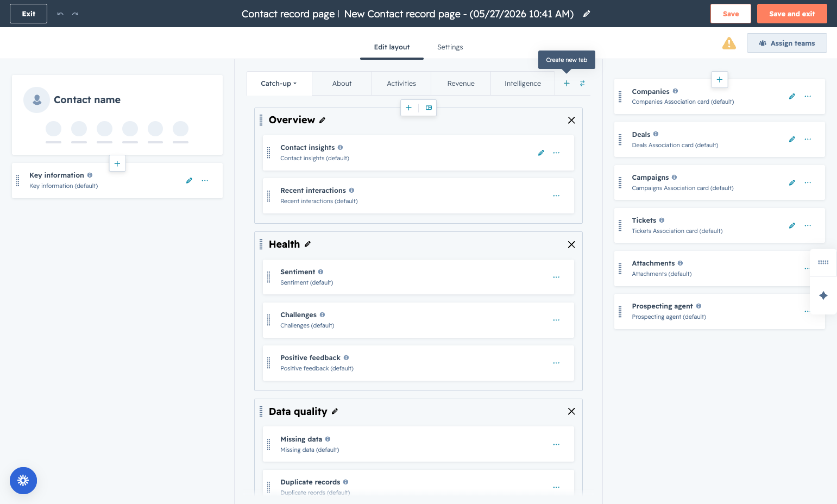This screenshot has height=504, width=837.
Task: Switch to the Activities tab
Action: coord(401,84)
